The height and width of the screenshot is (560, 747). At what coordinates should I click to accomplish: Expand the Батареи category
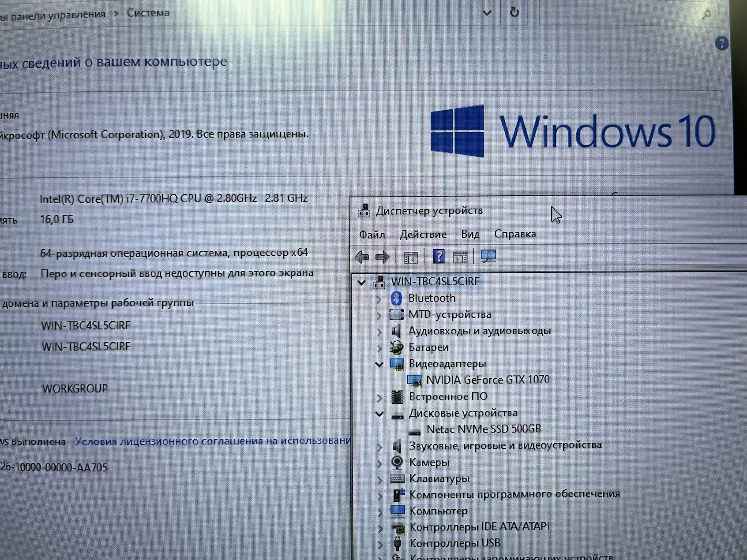click(x=379, y=348)
